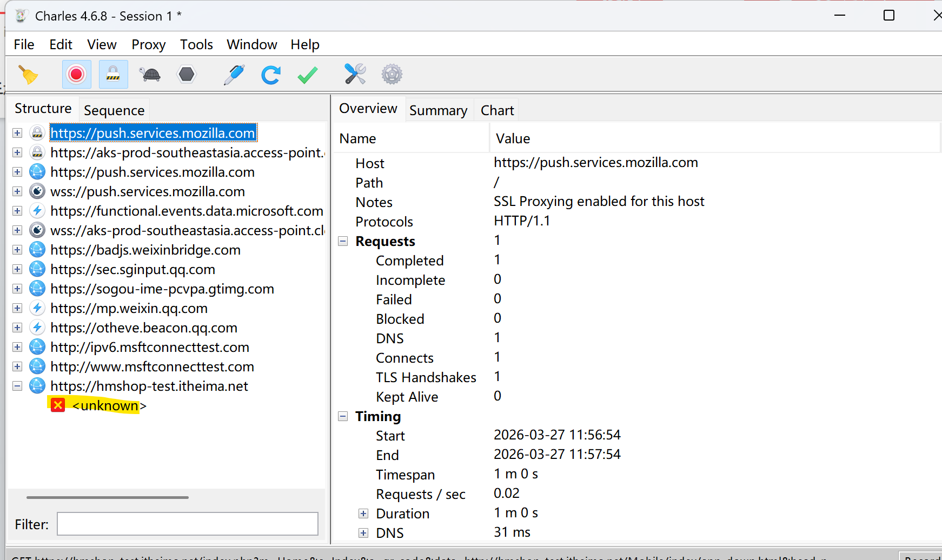This screenshot has height=560, width=942.
Task: Select https://sogou-ime-pcvpa.gtimg.com host
Action: pyautogui.click(x=162, y=289)
